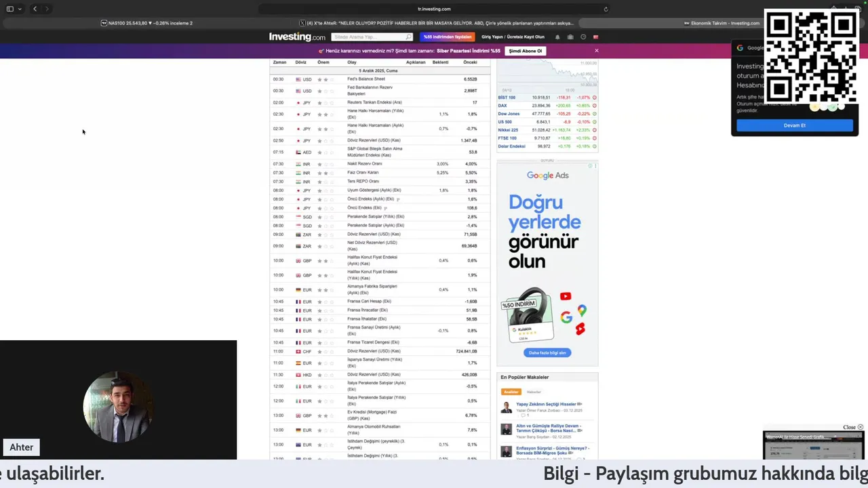Image resolution: width=868 pixels, height=488 pixels.
Task: Open Almanya Otomobil Ruhsatları event
Action: coord(374,430)
